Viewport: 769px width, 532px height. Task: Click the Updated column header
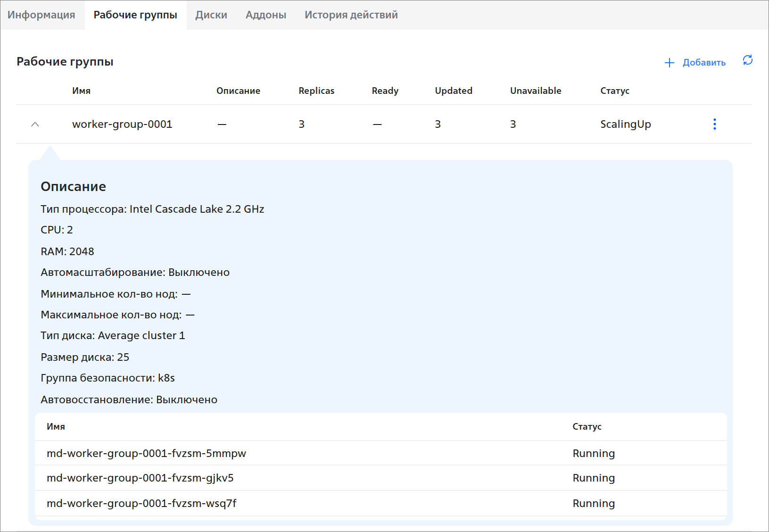click(453, 91)
